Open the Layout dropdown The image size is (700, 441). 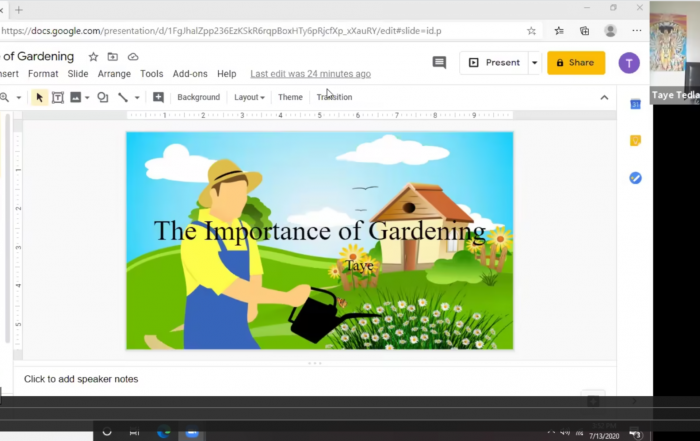tap(249, 97)
